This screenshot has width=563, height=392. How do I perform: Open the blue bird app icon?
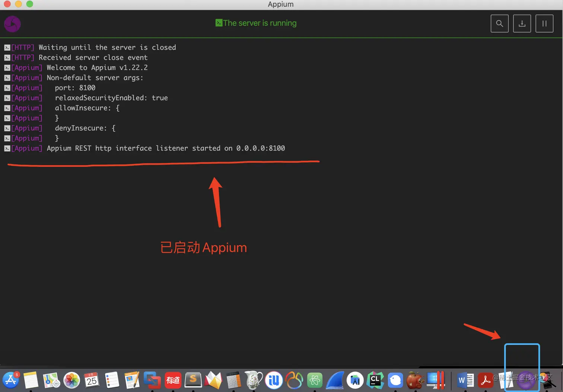395,380
